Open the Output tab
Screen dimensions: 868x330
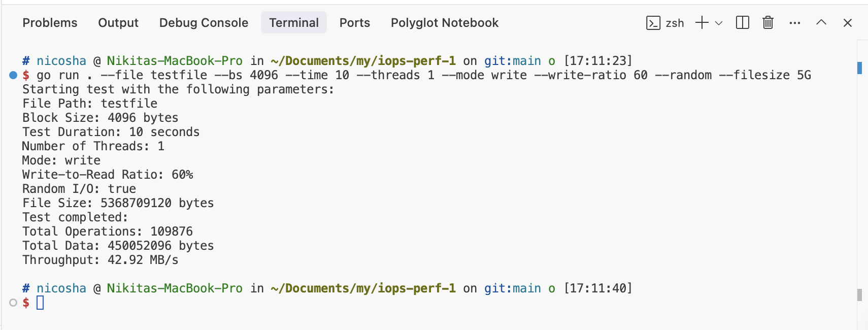[x=118, y=23]
